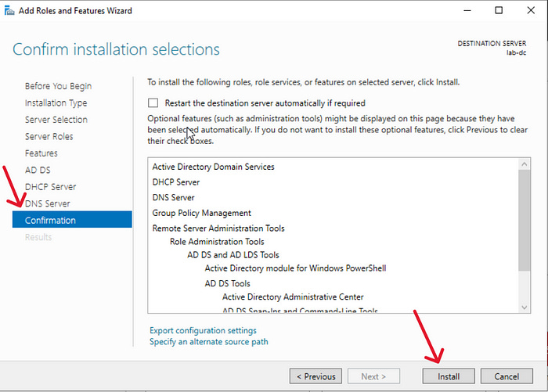Viewport: 548px width, 392px height.
Task: Select the AD DS Tools entry
Action: (x=228, y=283)
